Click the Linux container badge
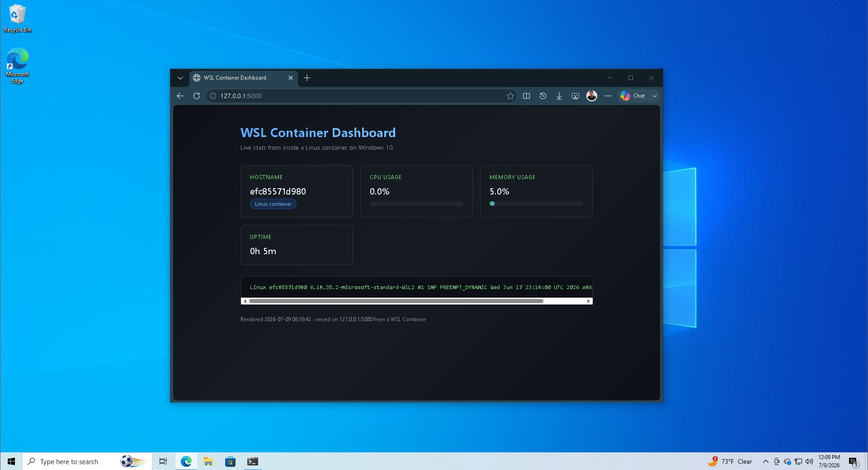Screen dimensions: 868x470 coord(273,204)
